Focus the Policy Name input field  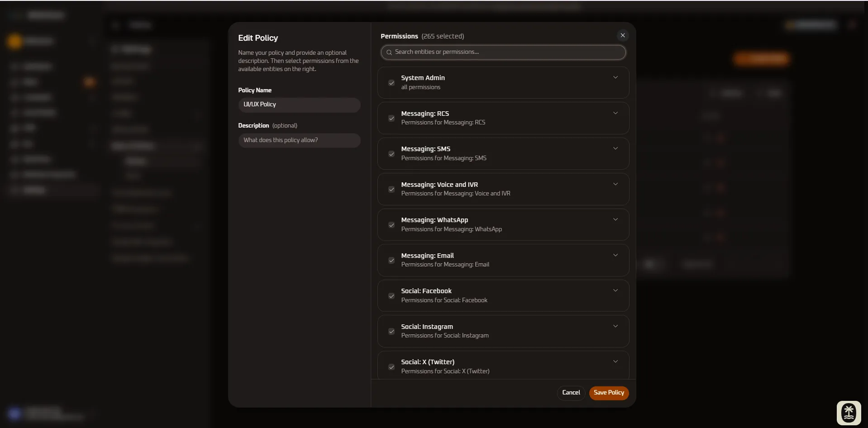pos(299,105)
